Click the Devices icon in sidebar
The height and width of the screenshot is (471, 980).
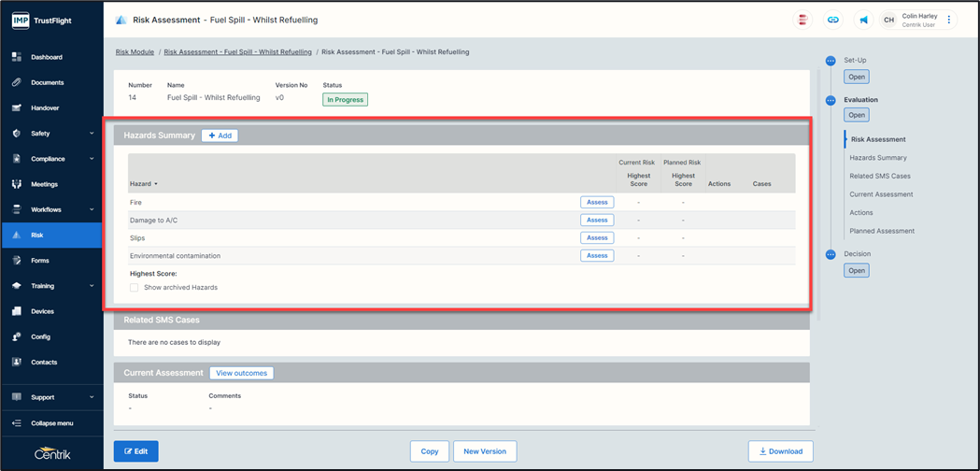coord(17,311)
